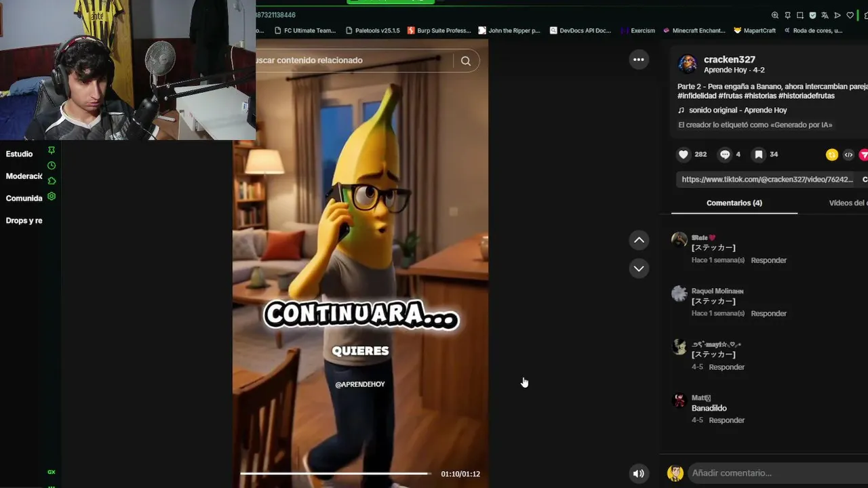Viewport: 868px width, 488px height.
Task: Open the shield ad-blocker icon in the address bar
Action: [812, 15]
